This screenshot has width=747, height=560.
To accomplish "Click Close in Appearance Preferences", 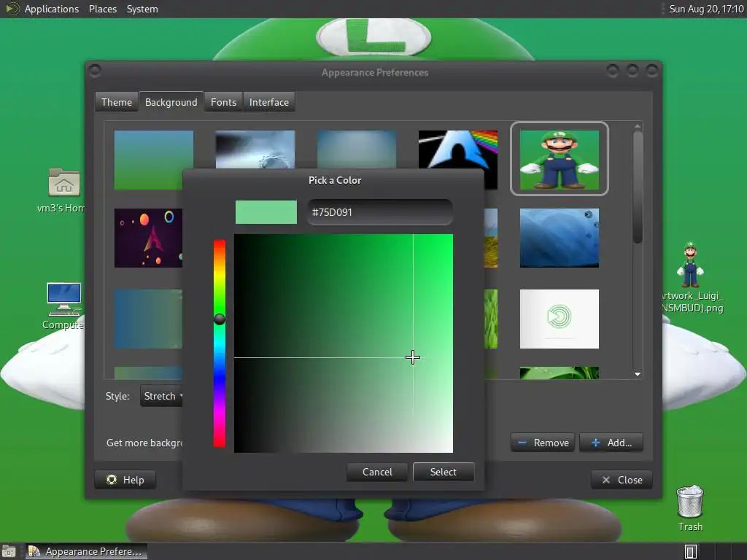I will click(x=622, y=480).
